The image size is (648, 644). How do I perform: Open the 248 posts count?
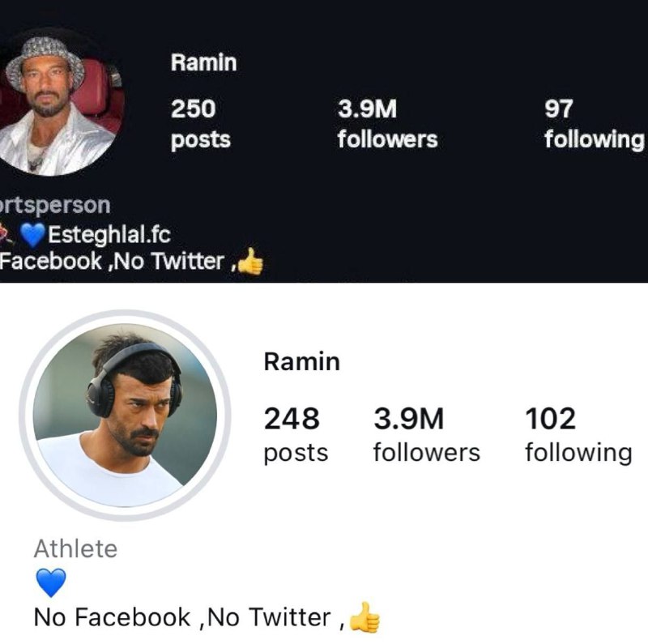point(296,434)
